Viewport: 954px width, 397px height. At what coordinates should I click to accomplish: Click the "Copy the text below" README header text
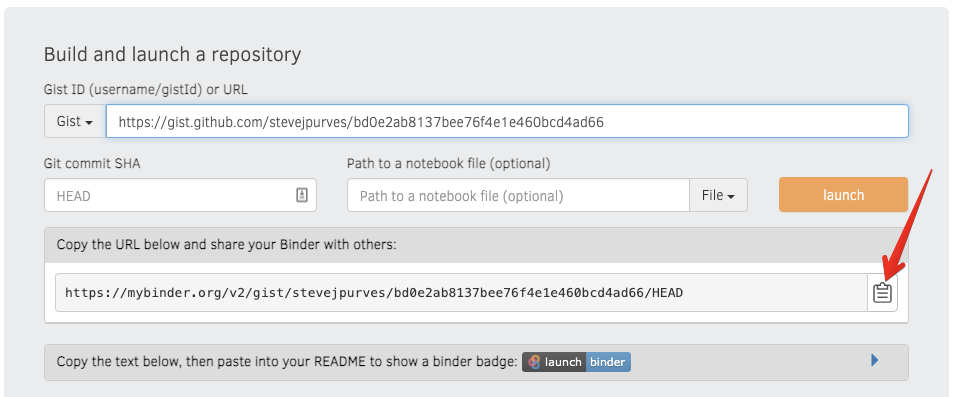tap(286, 362)
